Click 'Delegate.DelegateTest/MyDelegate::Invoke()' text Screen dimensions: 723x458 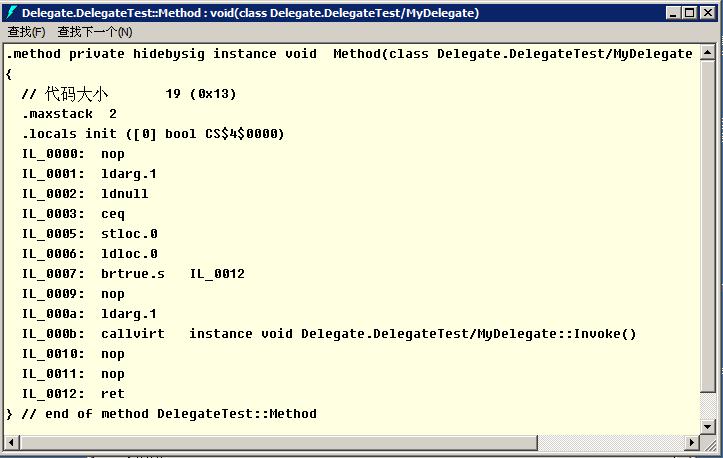coord(468,334)
